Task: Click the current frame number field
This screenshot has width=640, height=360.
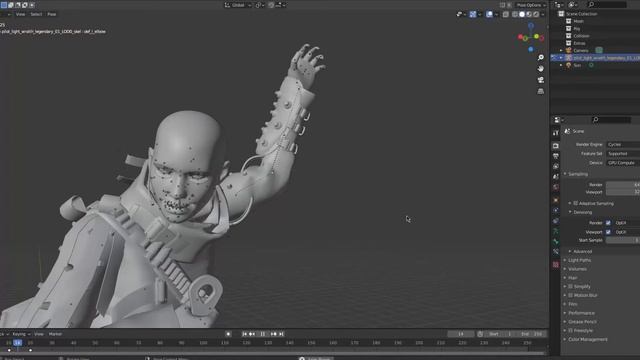Action: tap(460, 334)
